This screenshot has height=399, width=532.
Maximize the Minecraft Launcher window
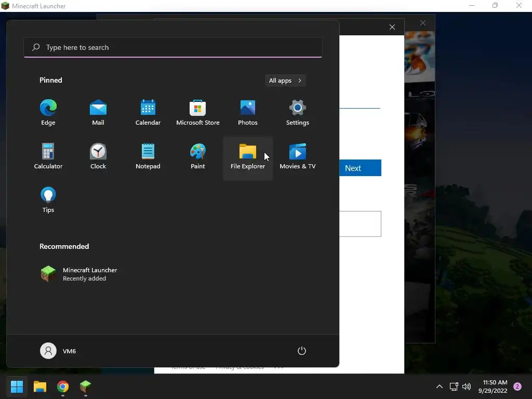(x=495, y=5)
